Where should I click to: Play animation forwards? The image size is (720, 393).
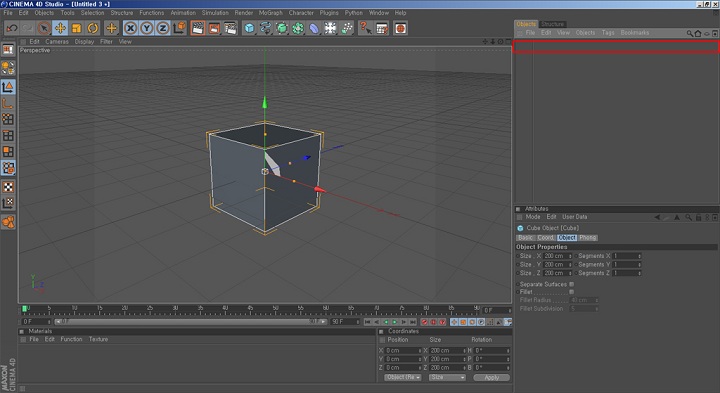pyautogui.click(x=394, y=322)
